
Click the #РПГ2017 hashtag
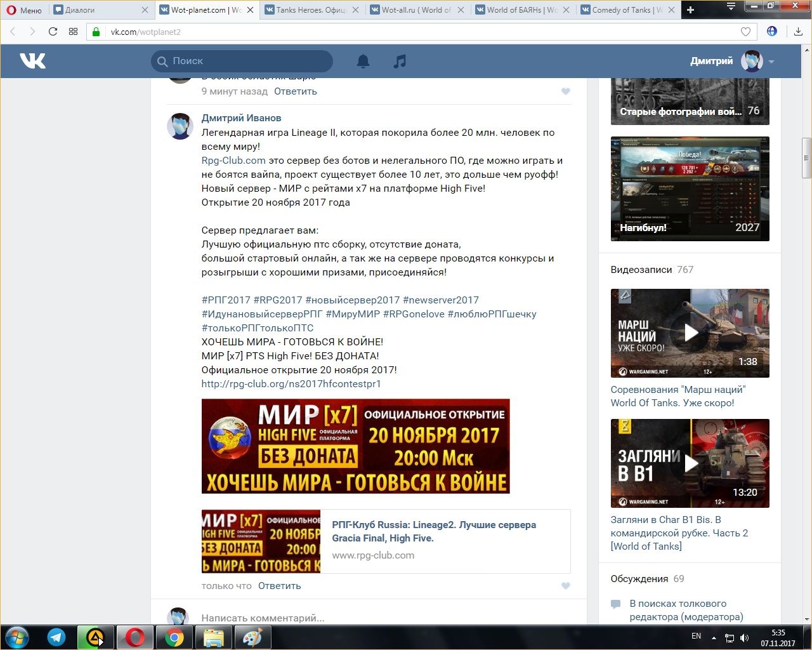pyautogui.click(x=226, y=300)
